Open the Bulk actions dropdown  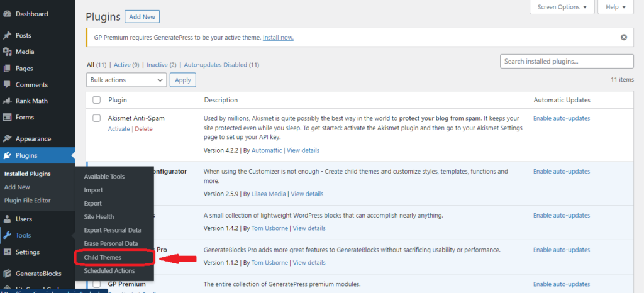[x=126, y=80]
